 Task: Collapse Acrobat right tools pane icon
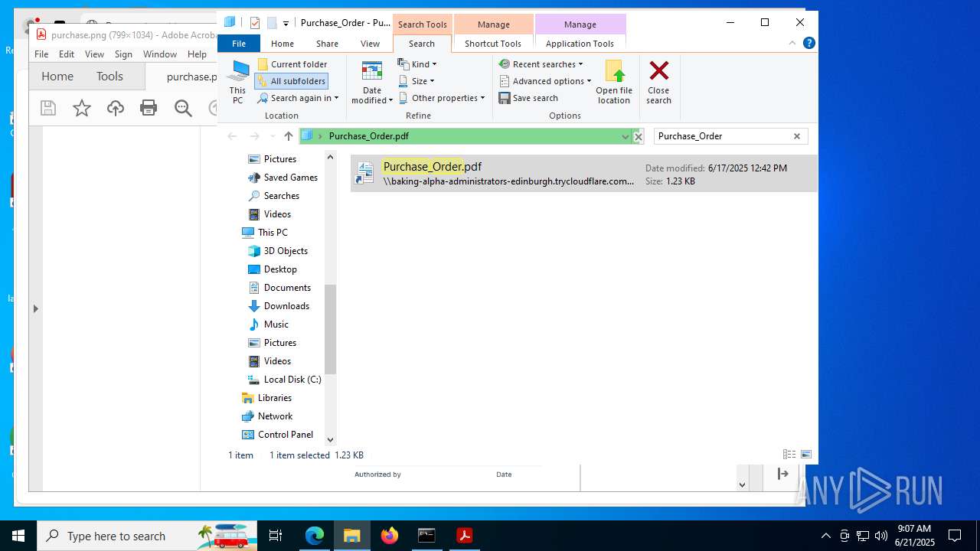point(782,474)
